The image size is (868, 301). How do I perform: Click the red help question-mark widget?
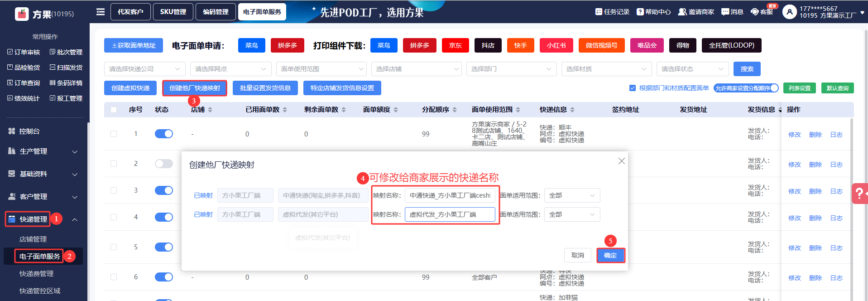pos(859,194)
